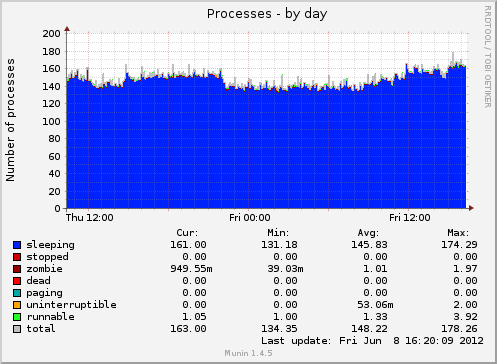
Task: Select the 'sleeping' legend label
Action: 51,245
